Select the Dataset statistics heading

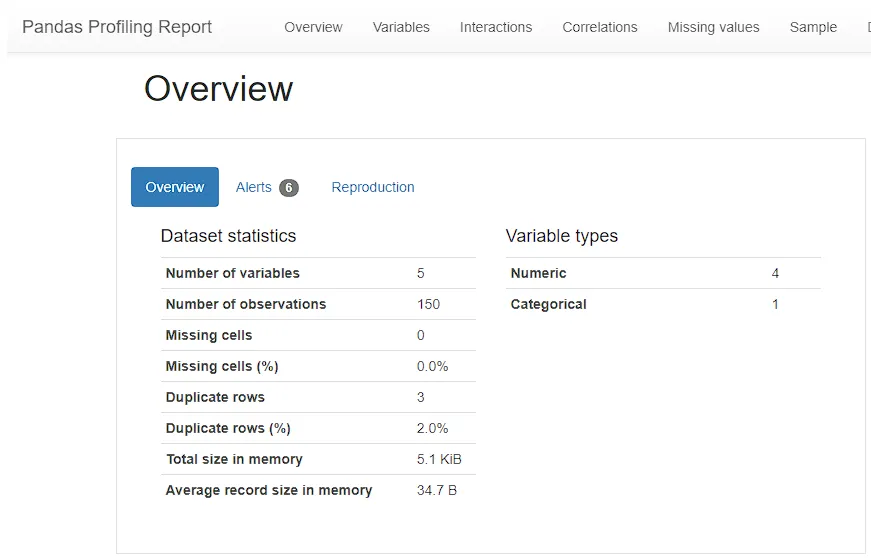tap(228, 236)
